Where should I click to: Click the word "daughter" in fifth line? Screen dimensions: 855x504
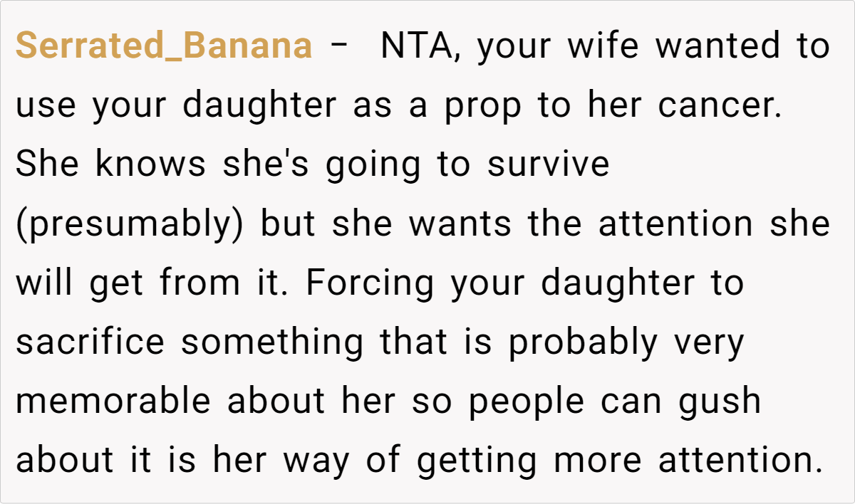point(616,283)
